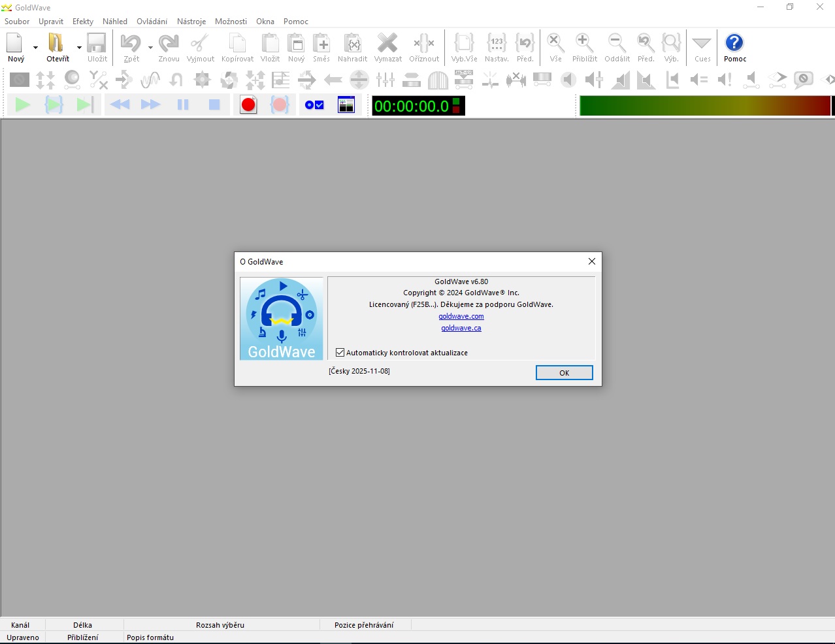Viewport: 835px width, 644px height.
Task: Open the Cues toolbar icon
Action: coord(702,44)
